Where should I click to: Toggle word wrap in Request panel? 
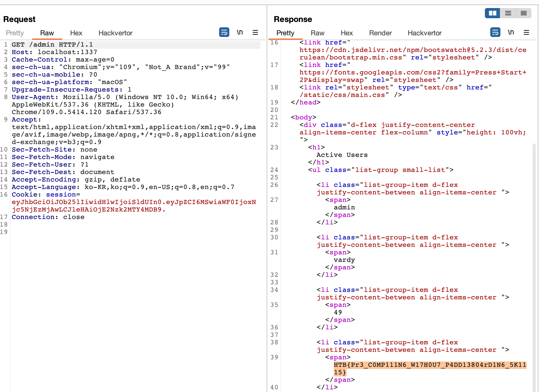coord(224,32)
